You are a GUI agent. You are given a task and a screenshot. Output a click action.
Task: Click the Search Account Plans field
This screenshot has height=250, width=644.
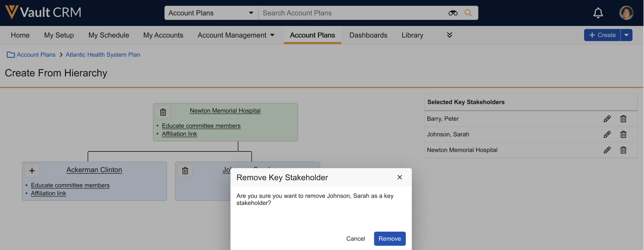351,13
